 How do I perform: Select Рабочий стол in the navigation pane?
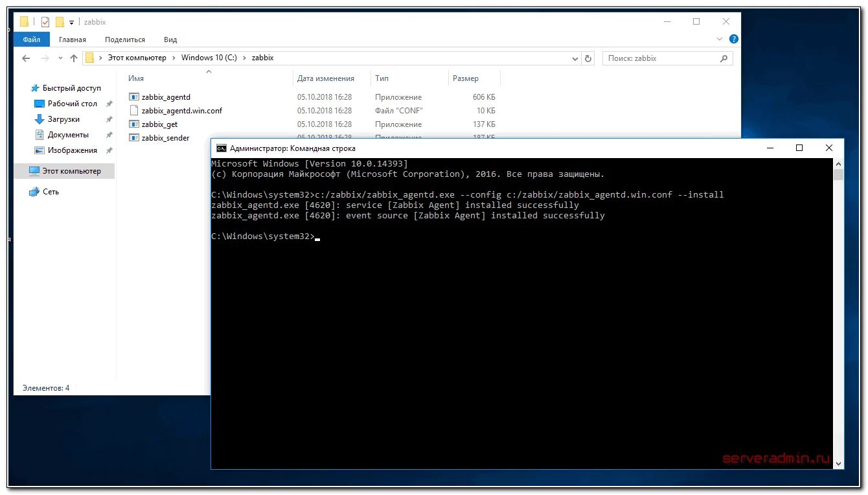pos(72,104)
